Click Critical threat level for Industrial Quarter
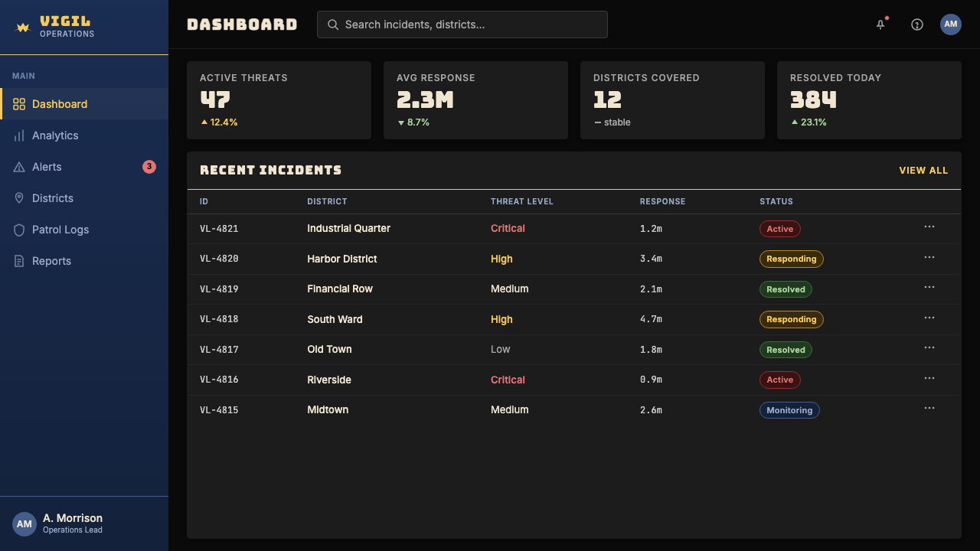The width and height of the screenshot is (980, 551). 508,229
